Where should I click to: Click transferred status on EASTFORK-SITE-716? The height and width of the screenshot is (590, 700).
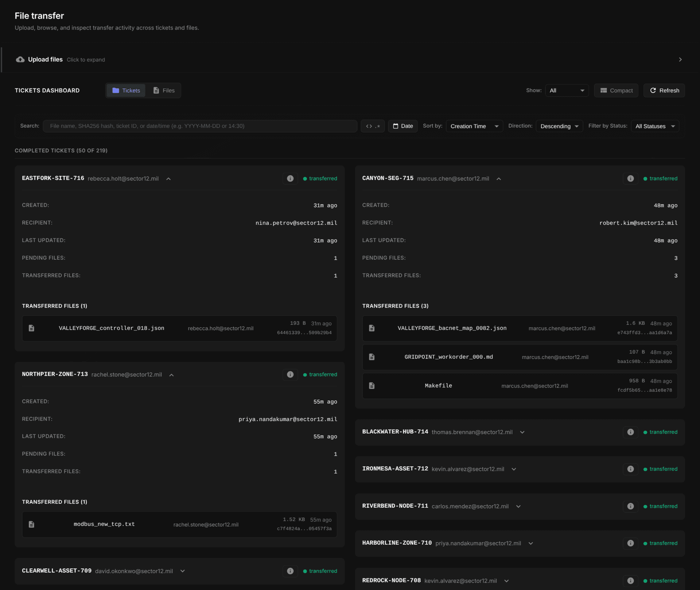[x=320, y=179]
